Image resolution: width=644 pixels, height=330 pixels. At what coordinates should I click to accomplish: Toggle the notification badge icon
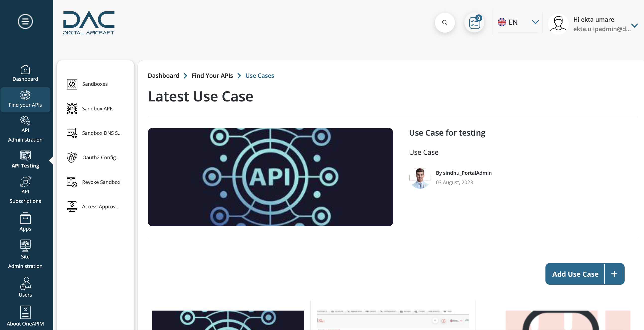point(475,22)
